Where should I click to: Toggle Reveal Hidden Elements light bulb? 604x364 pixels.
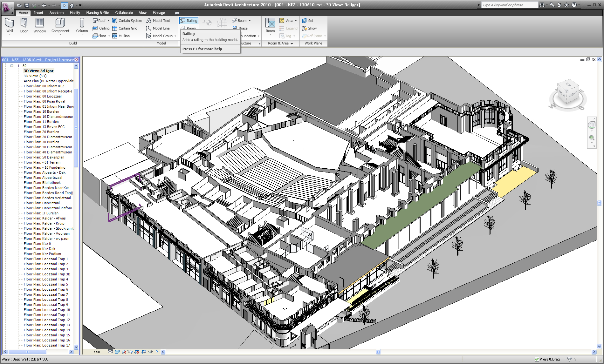tap(157, 352)
